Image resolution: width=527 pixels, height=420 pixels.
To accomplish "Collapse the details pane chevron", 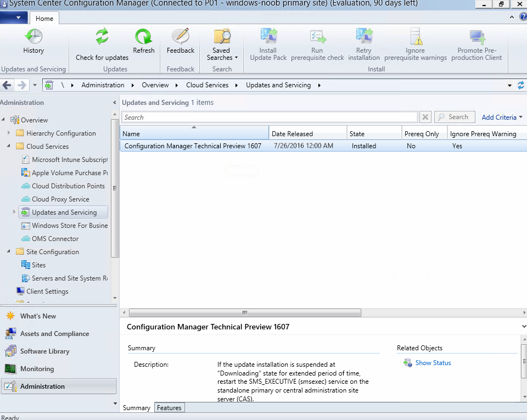I will click(524, 326).
